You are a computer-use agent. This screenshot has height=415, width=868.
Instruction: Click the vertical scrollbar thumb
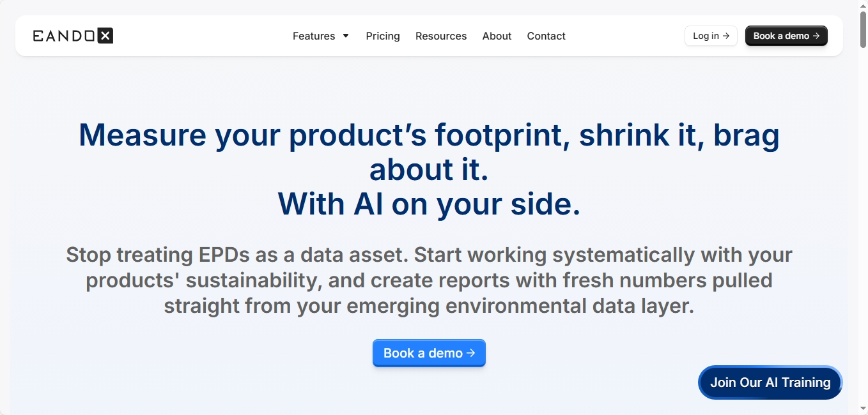coord(863,29)
